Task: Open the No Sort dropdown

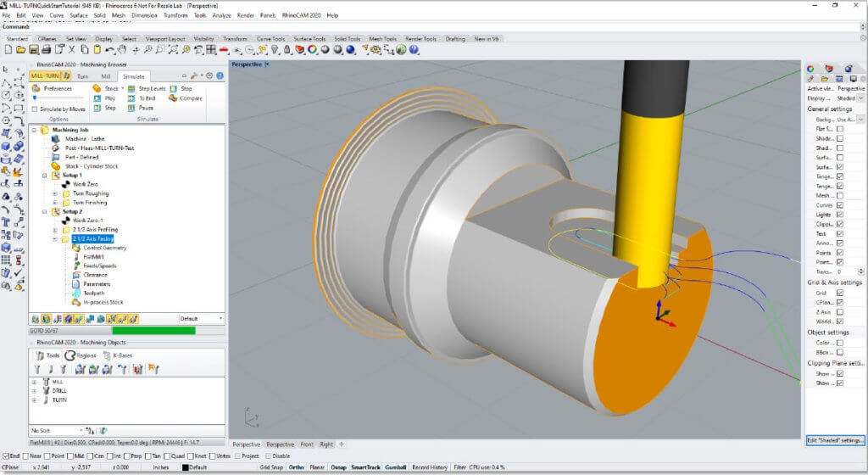Action: tap(58, 431)
